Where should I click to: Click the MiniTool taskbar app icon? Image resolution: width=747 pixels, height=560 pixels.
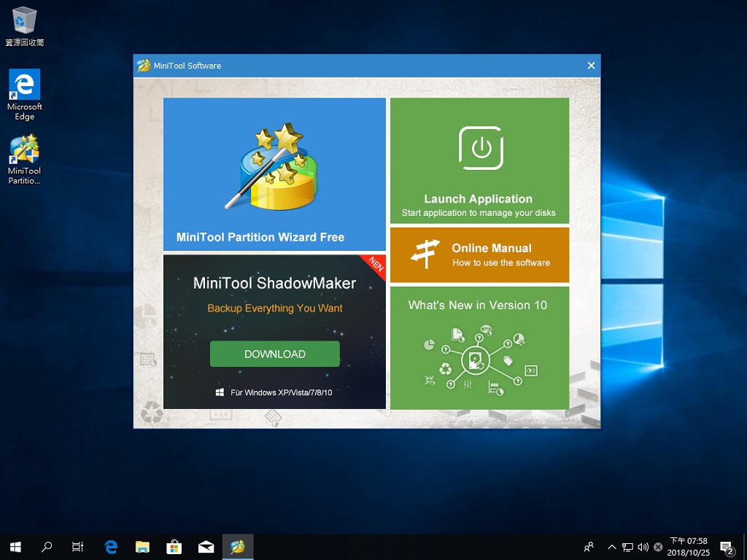point(238,547)
